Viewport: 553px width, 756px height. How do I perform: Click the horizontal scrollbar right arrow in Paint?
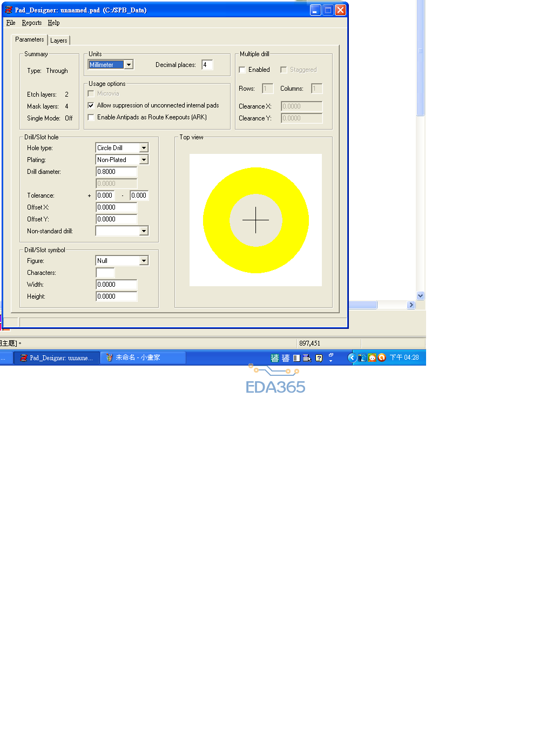pyautogui.click(x=411, y=305)
